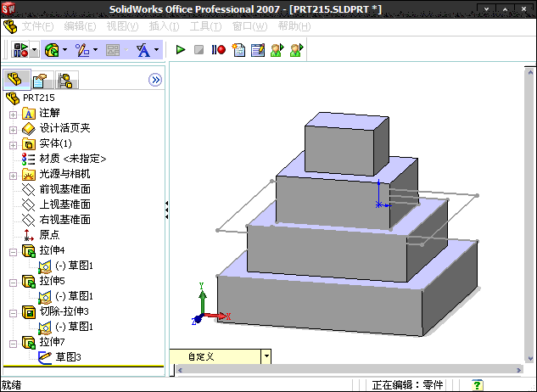Image resolution: width=537 pixels, height=392 pixels.
Task: Select the FeatureManager design tree tab
Action: click(x=15, y=80)
